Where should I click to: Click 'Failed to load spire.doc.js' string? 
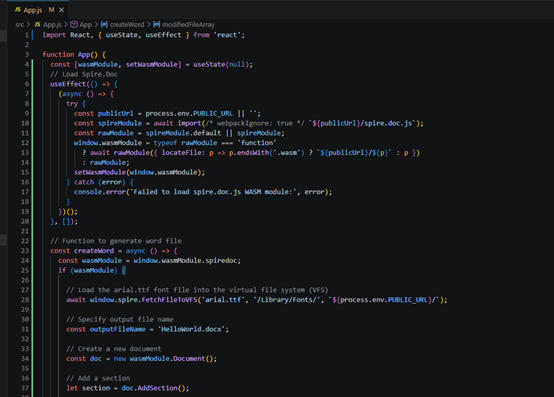coord(187,192)
